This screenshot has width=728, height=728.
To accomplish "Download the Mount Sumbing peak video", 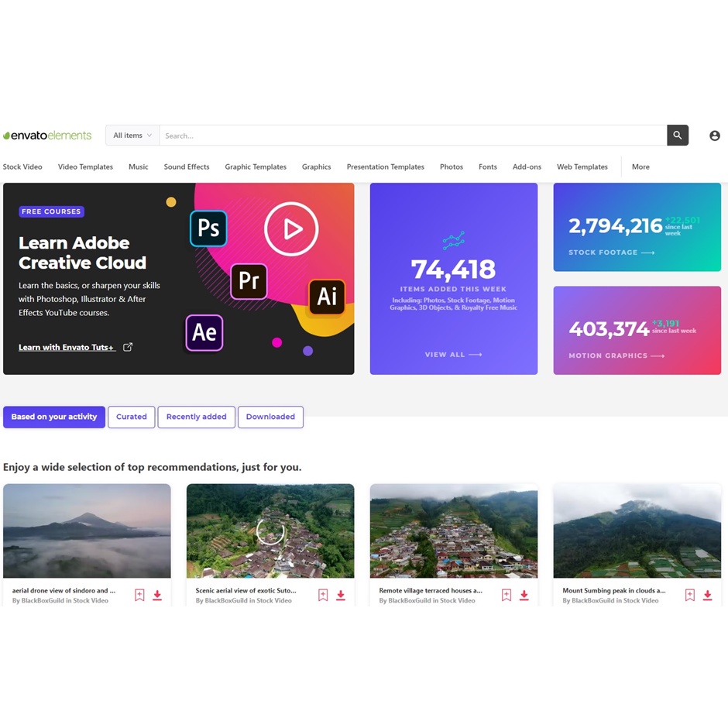I will pos(707,596).
